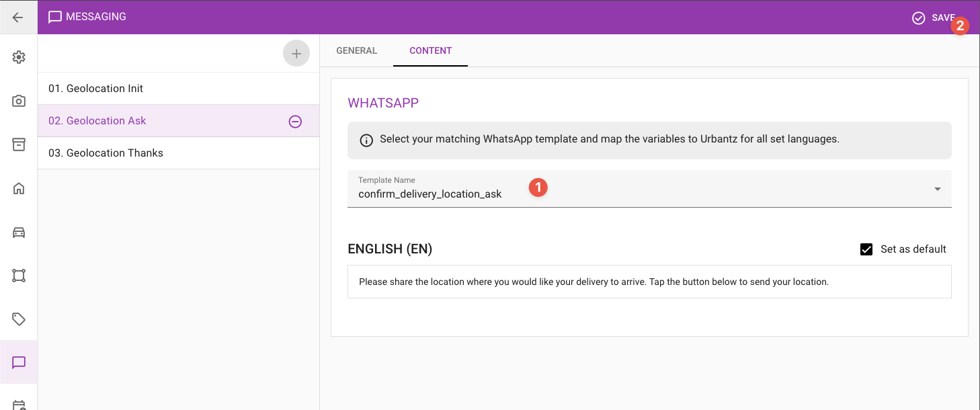Click the WHATSAPP section heading
The image size is (980, 410).
point(383,103)
